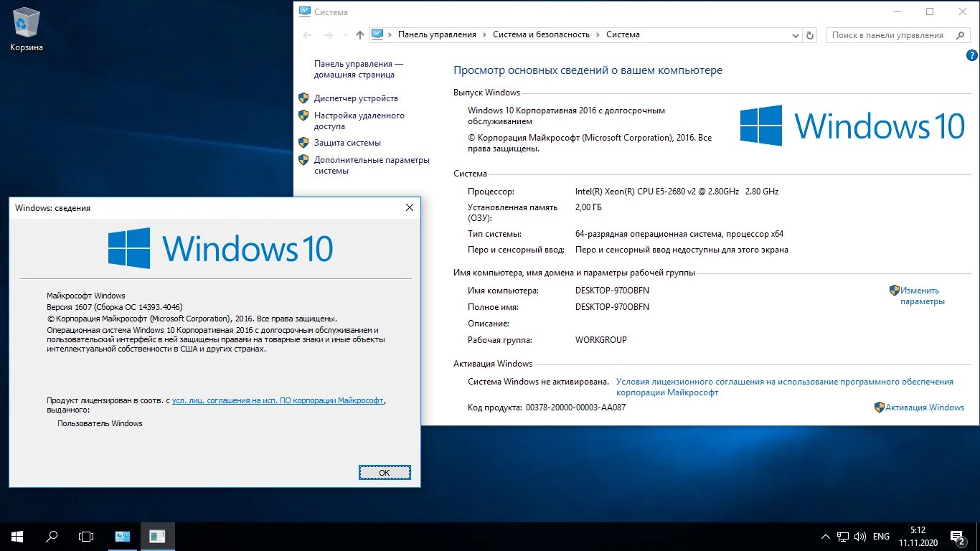
Task: Open the усл. лиц. соглашения link in winver dialog
Action: tap(278, 400)
